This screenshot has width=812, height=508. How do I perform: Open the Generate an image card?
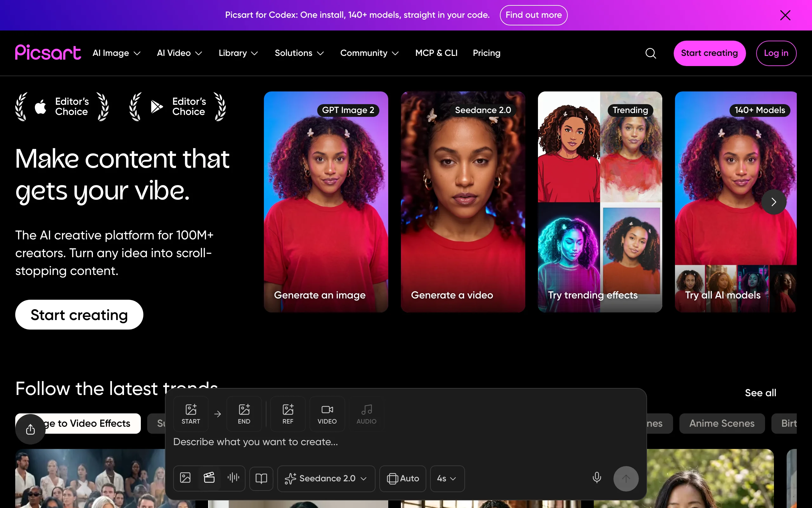point(326,202)
